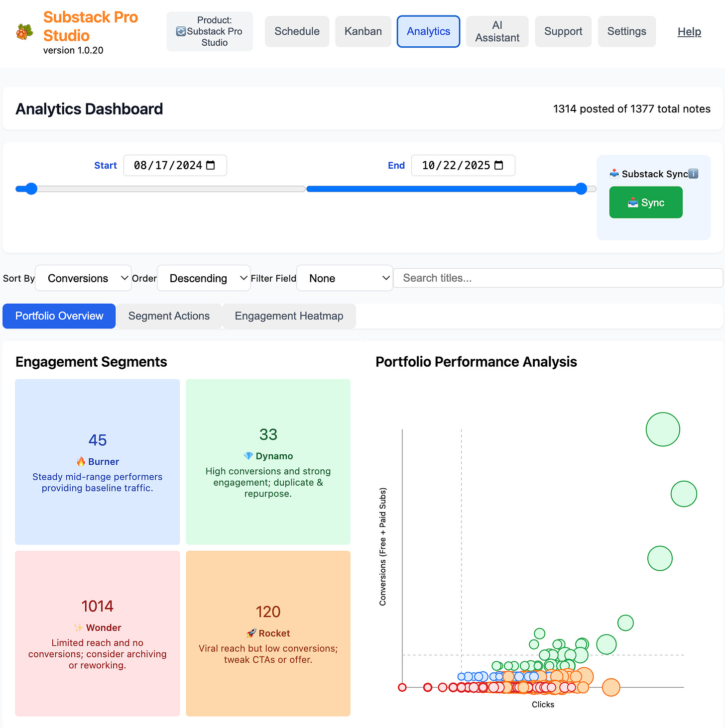Click the Portfolio Performance Analysis heading

[476, 362]
